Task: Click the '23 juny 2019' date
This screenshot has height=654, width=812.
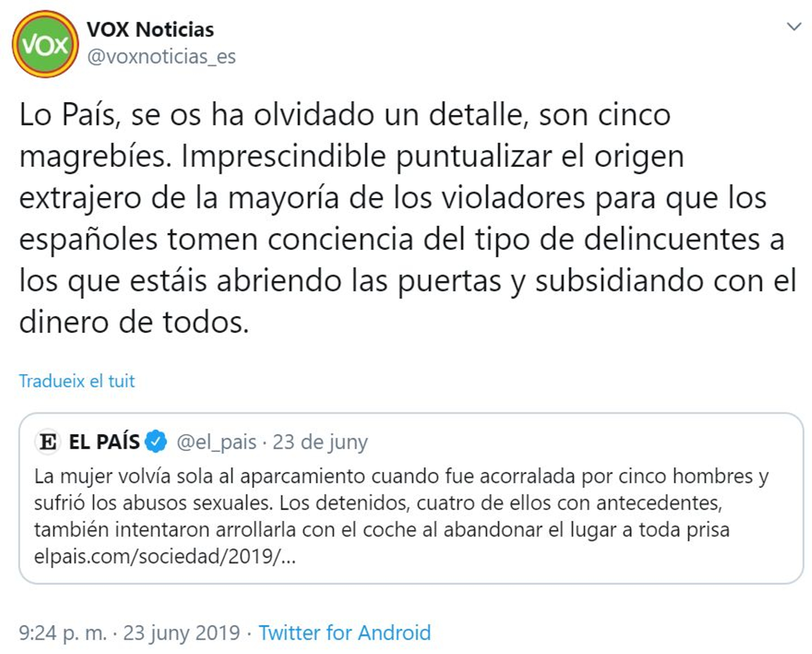Action: pyautogui.click(x=182, y=633)
